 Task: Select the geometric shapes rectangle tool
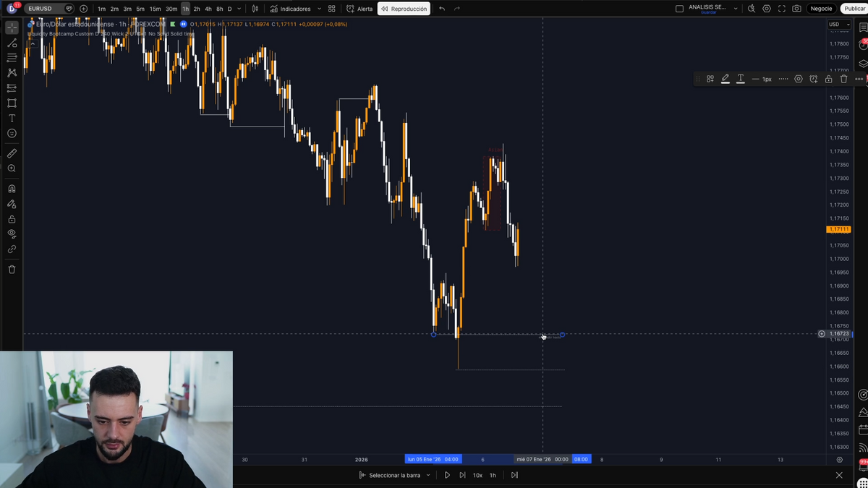(12, 103)
